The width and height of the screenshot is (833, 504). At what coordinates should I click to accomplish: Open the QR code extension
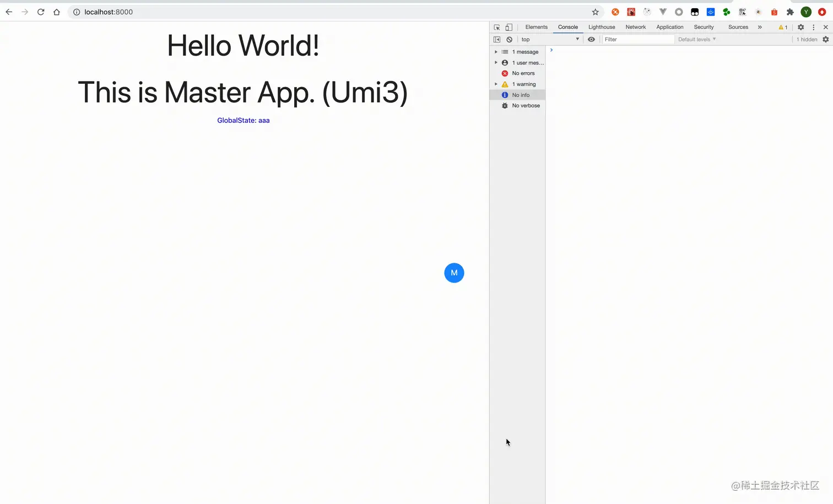point(743,12)
